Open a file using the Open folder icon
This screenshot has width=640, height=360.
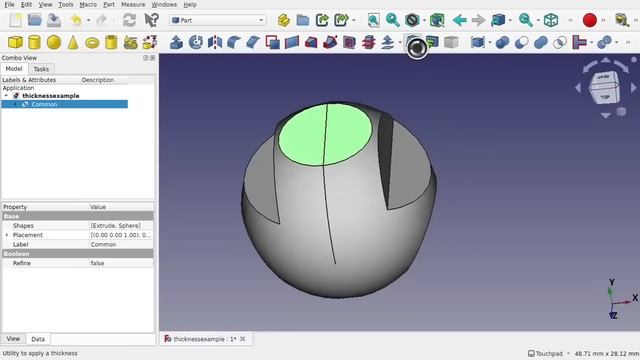[35, 20]
